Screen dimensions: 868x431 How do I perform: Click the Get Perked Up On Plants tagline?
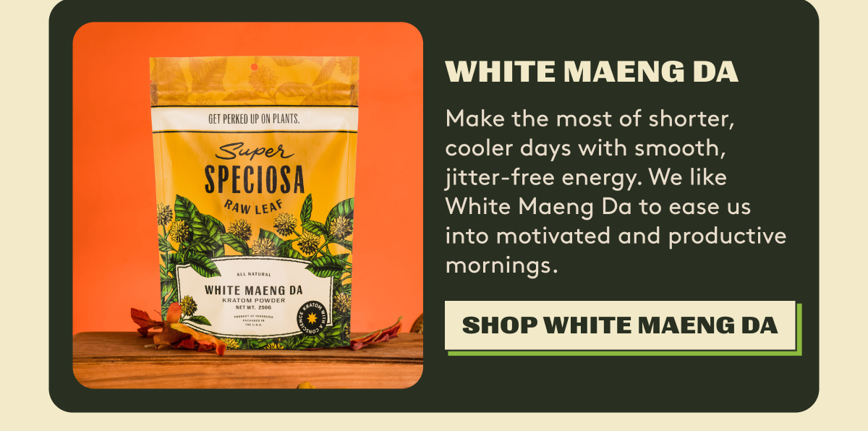pyautogui.click(x=254, y=119)
